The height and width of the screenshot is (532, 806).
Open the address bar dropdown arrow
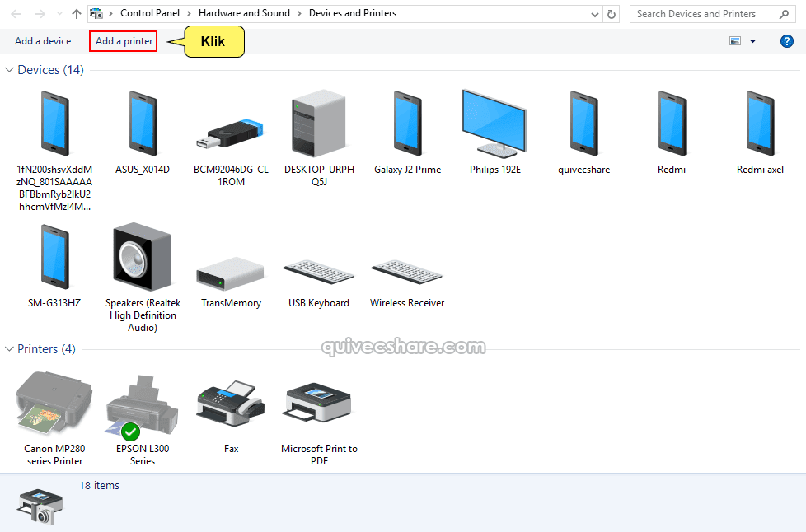595,13
